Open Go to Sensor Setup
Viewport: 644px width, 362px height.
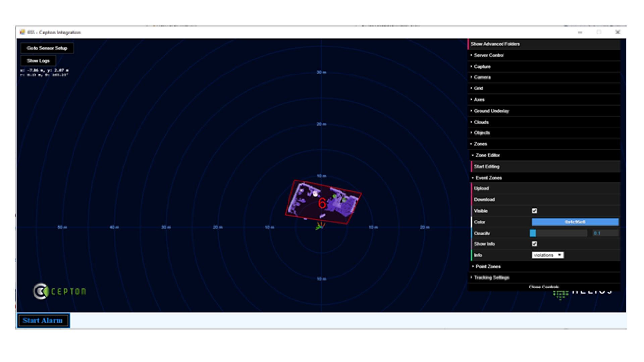tap(47, 48)
